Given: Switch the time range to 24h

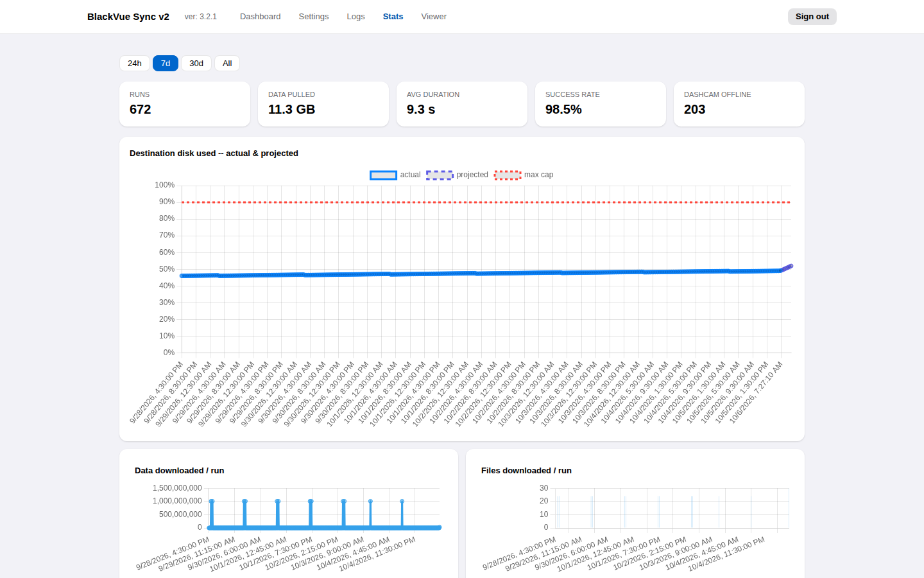Looking at the screenshot, I should tap(135, 64).
